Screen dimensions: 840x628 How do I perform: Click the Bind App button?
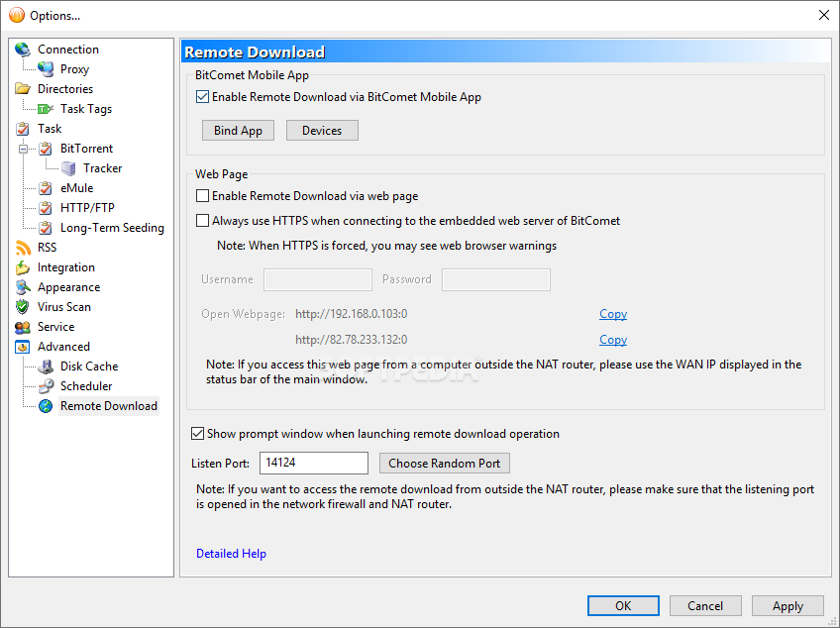click(238, 130)
